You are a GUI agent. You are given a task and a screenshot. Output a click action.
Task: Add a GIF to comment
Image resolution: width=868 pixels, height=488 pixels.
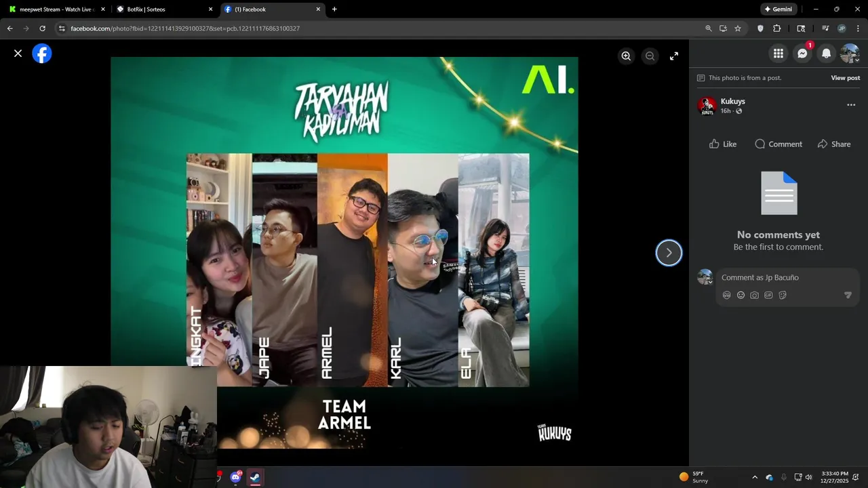pos(768,296)
